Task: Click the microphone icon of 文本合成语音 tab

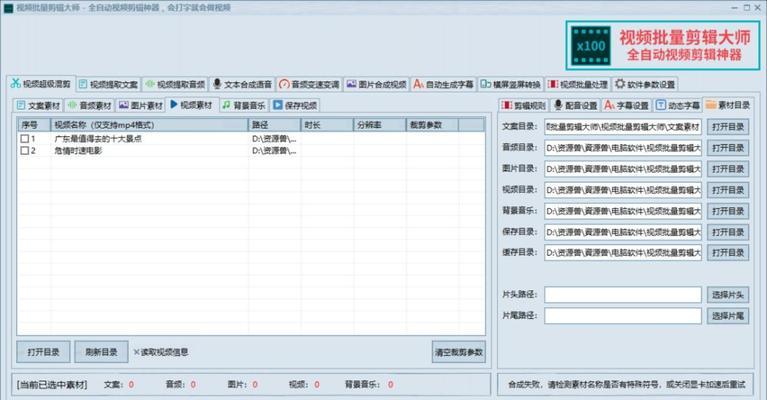Action: tap(217, 84)
